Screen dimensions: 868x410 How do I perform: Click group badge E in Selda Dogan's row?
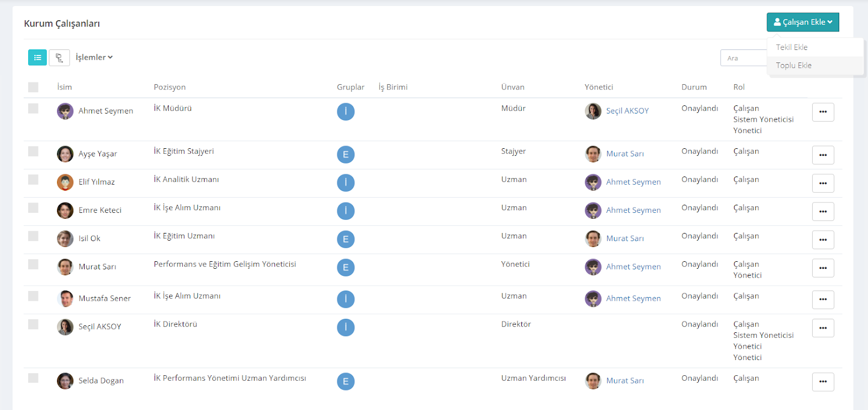pyautogui.click(x=346, y=382)
